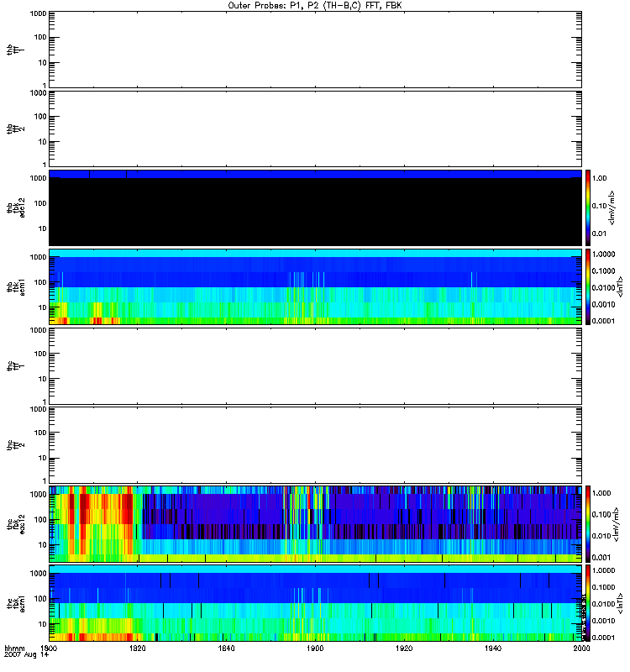Click the color bar beside thc scm1 panel
This screenshot has height=672, width=630.
(x=589, y=602)
